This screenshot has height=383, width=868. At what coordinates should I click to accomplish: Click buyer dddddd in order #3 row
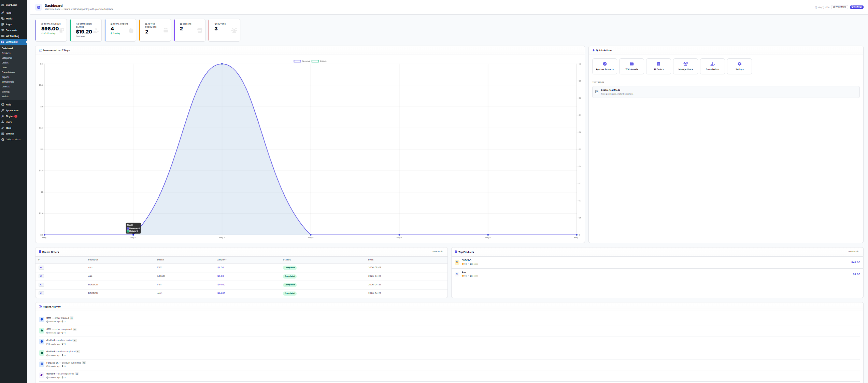click(x=161, y=276)
